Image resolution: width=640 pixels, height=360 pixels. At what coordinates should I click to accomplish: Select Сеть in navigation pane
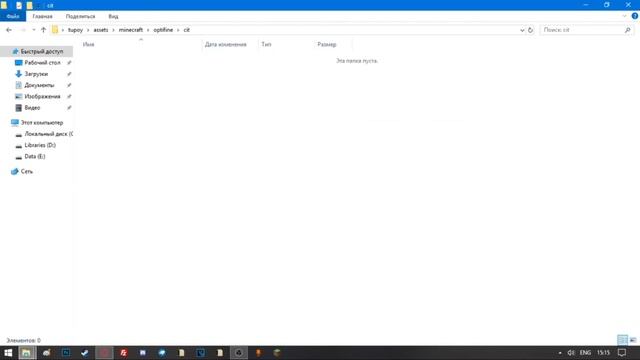pyautogui.click(x=27, y=171)
